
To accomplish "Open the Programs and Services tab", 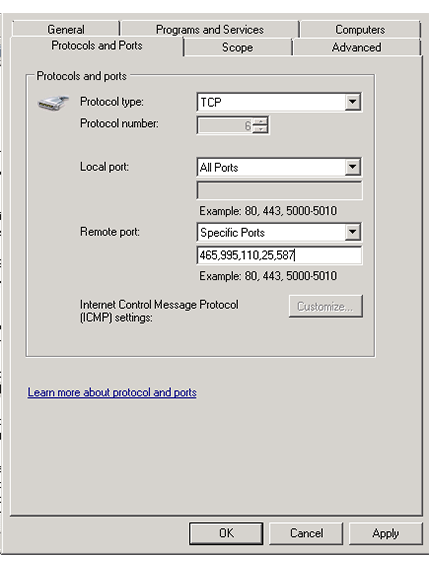I will pyautogui.click(x=210, y=29).
